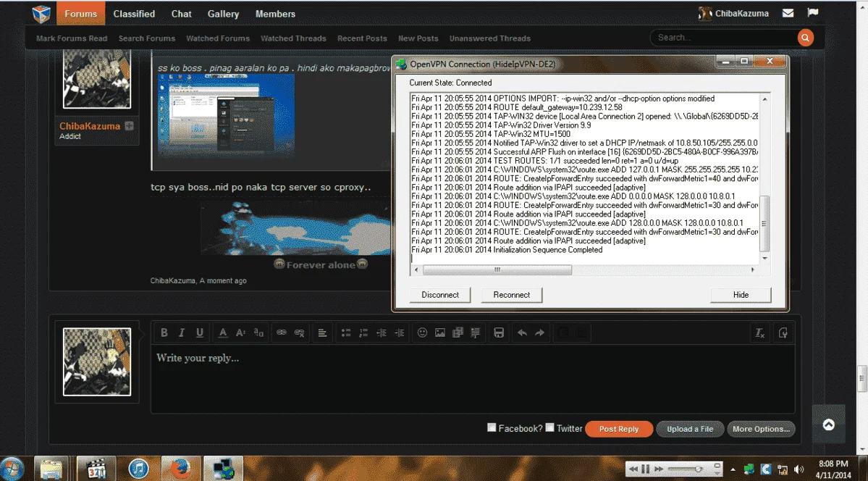Click in the Write your reply text area
The image size is (868, 481).
pyautogui.click(x=473, y=379)
